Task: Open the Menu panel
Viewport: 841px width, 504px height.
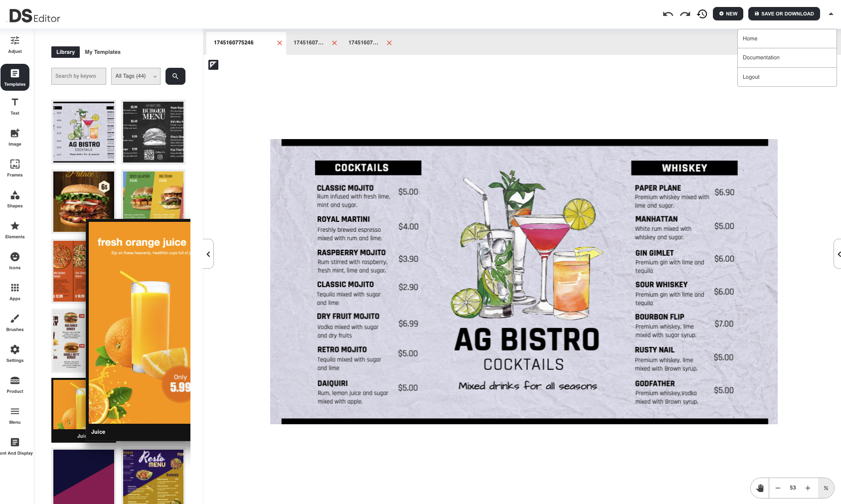Action: [15, 415]
